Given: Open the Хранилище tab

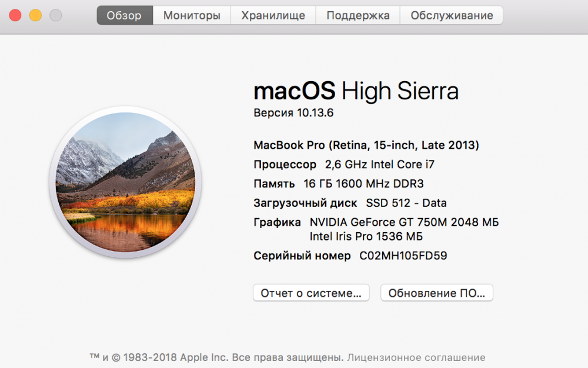Looking at the screenshot, I should 273,15.
